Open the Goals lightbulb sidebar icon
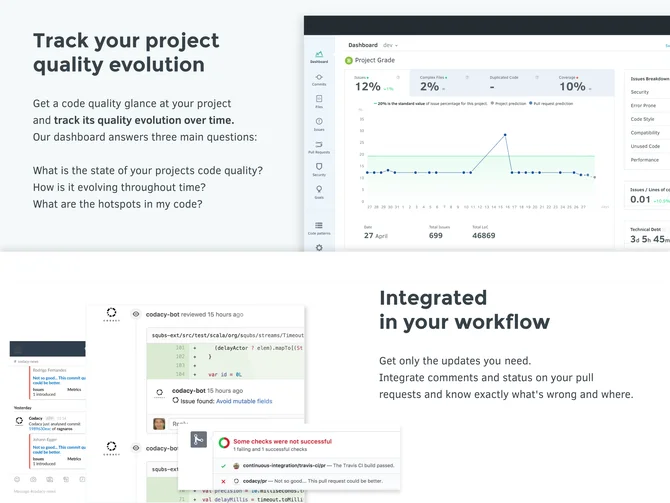Viewport: 670px width, 503px height. click(319, 189)
